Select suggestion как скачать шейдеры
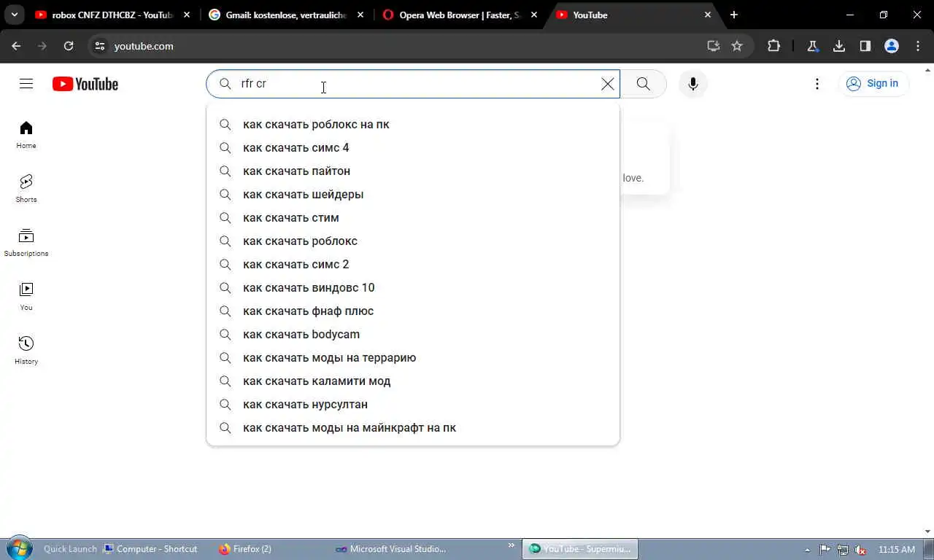The image size is (934, 560). pos(413,195)
